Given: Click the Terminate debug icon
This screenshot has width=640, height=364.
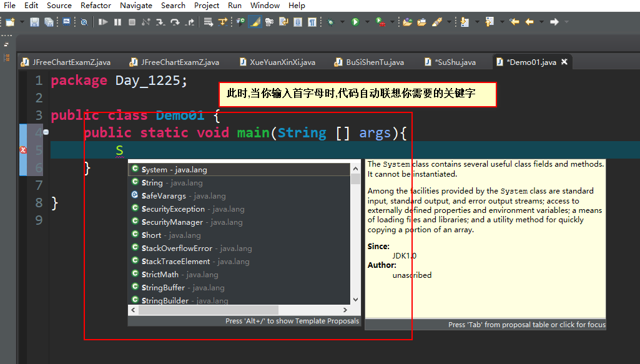Looking at the screenshot, I should pos(132,22).
